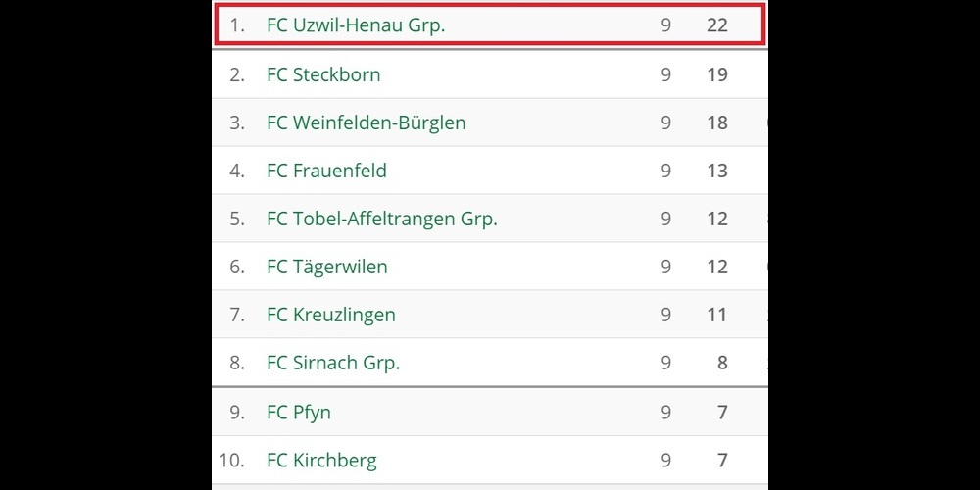Open the FC Pfyn team link
Screen dimensions: 980x490
point(299,412)
